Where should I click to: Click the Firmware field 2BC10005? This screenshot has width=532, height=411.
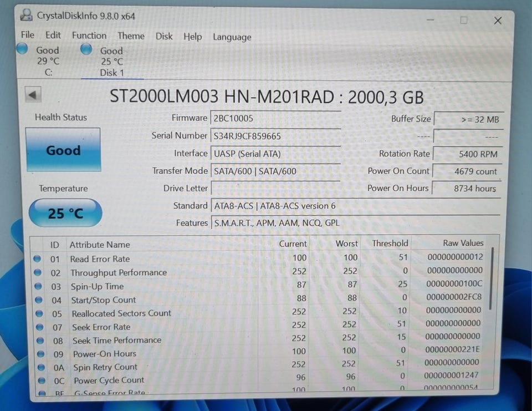tap(275, 119)
